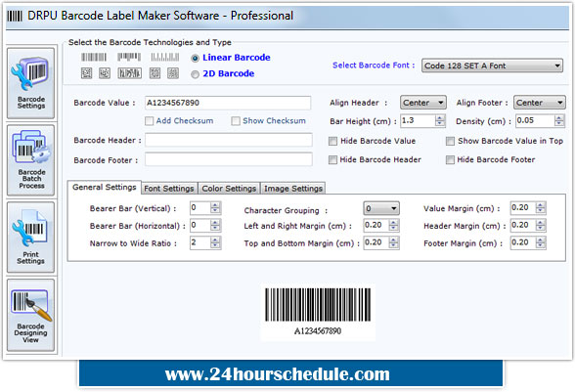Click the Bar Height value field
575x392 pixels.
click(419, 120)
